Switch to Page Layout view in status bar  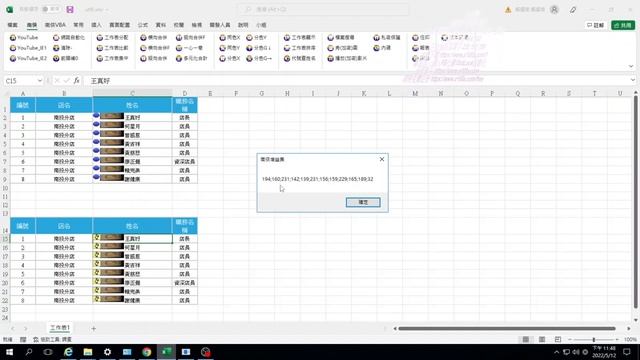coord(542,340)
